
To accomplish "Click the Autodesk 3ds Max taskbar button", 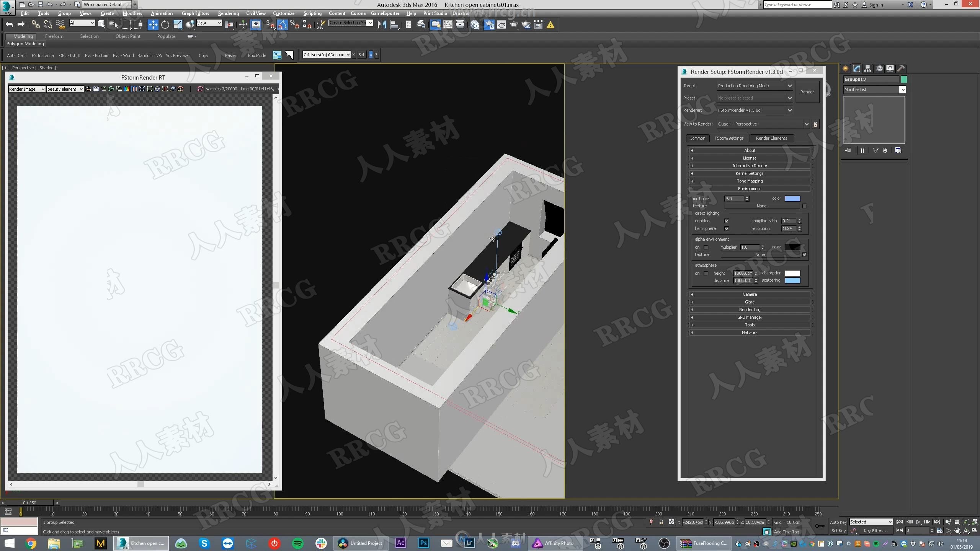I will pyautogui.click(x=142, y=543).
